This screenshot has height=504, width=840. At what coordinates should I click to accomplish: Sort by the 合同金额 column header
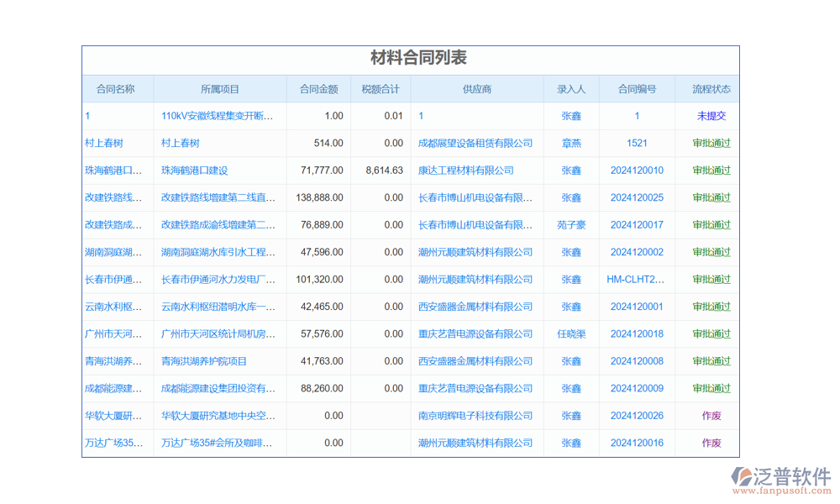point(318,89)
